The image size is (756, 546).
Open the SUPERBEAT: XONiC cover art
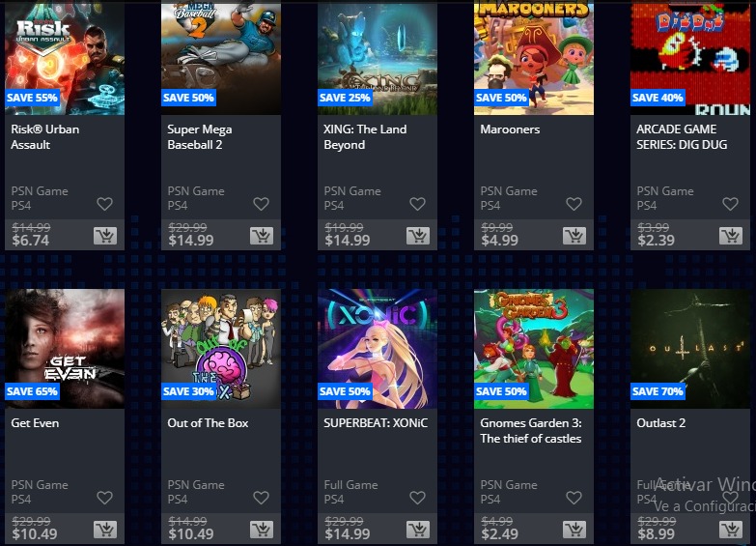pyautogui.click(x=378, y=349)
